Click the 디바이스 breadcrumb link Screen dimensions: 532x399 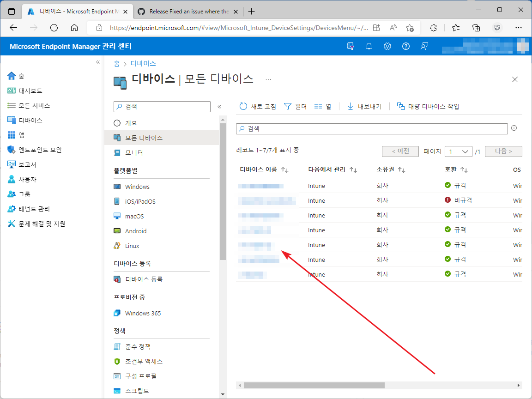[x=143, y=63]
